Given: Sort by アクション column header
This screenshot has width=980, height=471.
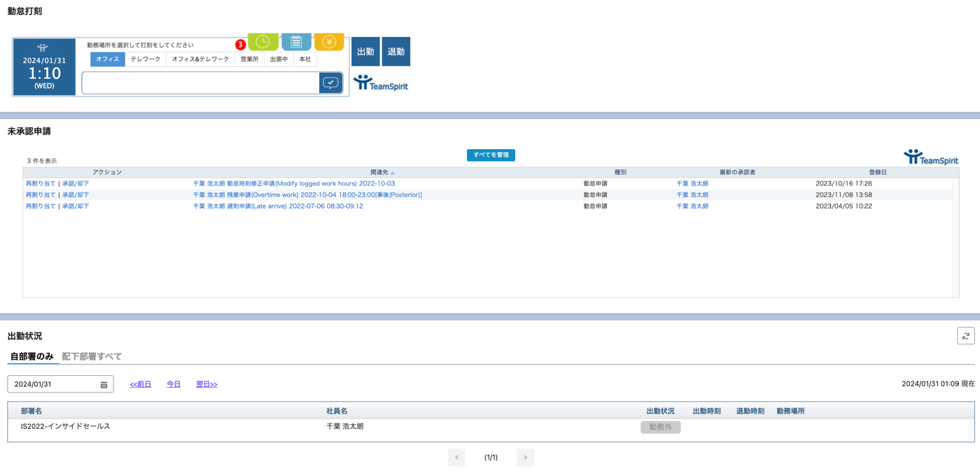Looking at the screenshot, I should pos(107,172).
